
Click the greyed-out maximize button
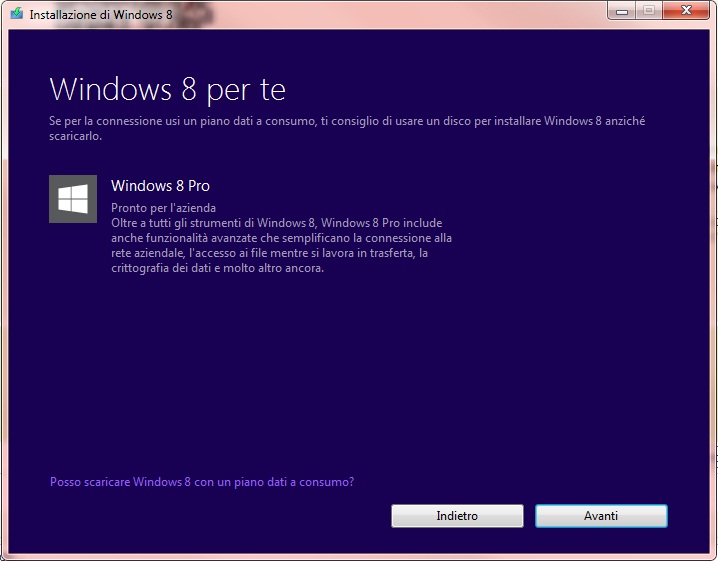(649, 13)
